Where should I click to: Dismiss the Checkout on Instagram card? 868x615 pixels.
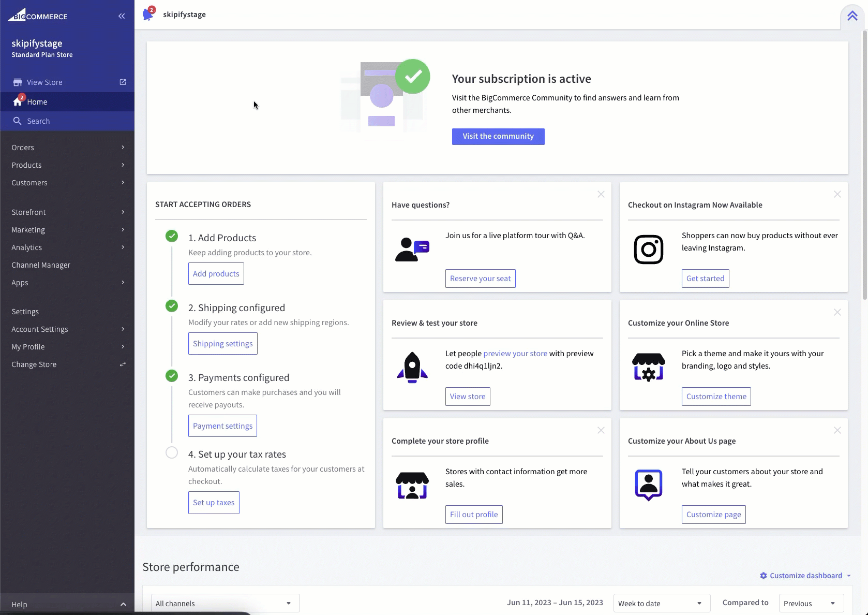point(837,194)
